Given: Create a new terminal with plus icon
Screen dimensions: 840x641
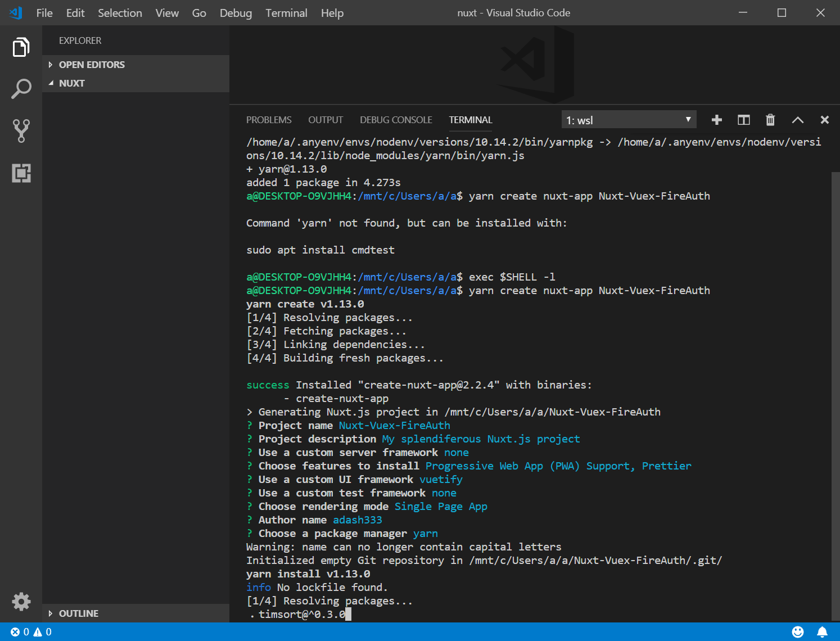Looking at the screenshot, I should [716, 120].
